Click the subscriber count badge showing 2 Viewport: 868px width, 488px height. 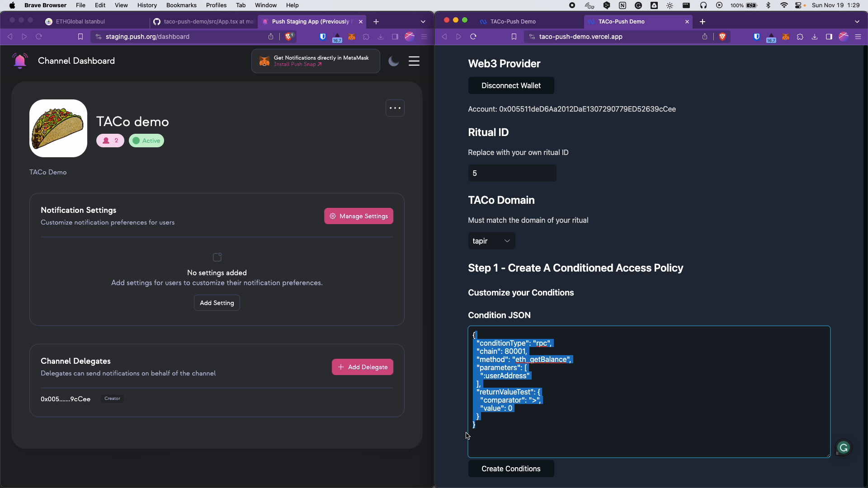pos(110,141)
